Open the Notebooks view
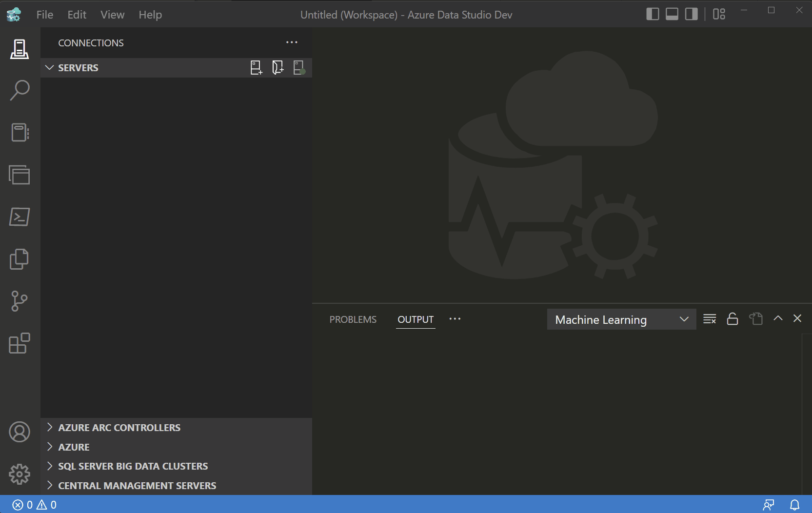812x513 pixels. coord(19,132)
